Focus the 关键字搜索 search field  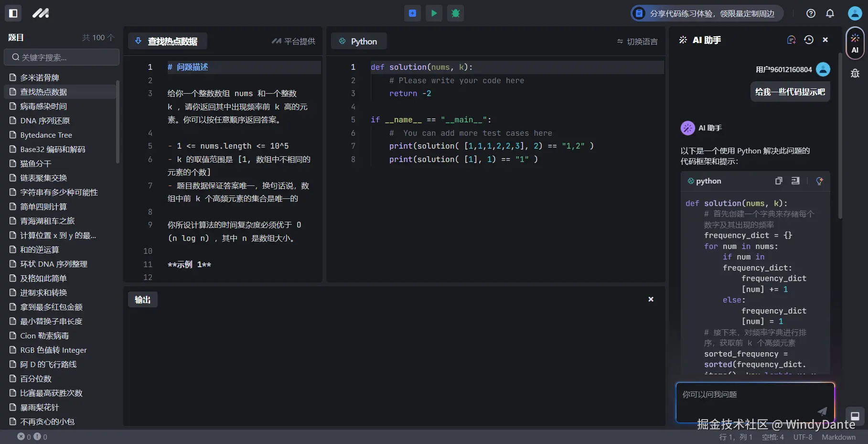point(62,57)
